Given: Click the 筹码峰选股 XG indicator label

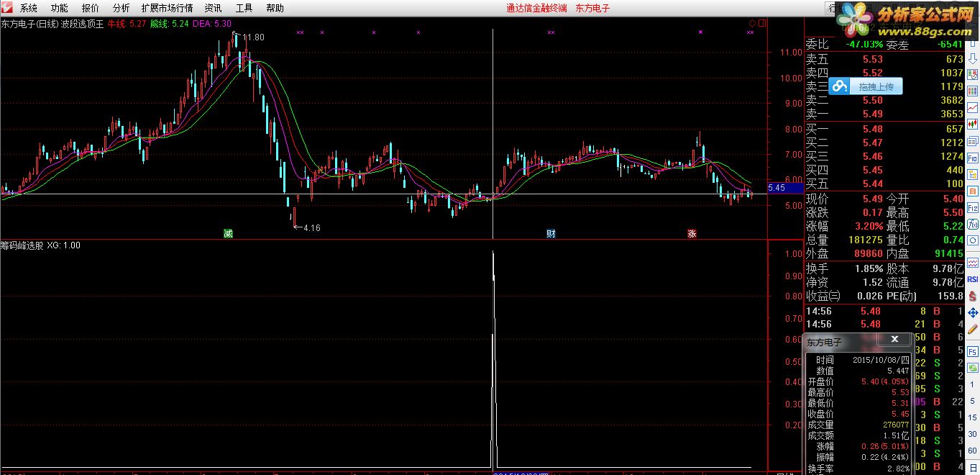Looking at the screenshot, I should pos(40,245).
